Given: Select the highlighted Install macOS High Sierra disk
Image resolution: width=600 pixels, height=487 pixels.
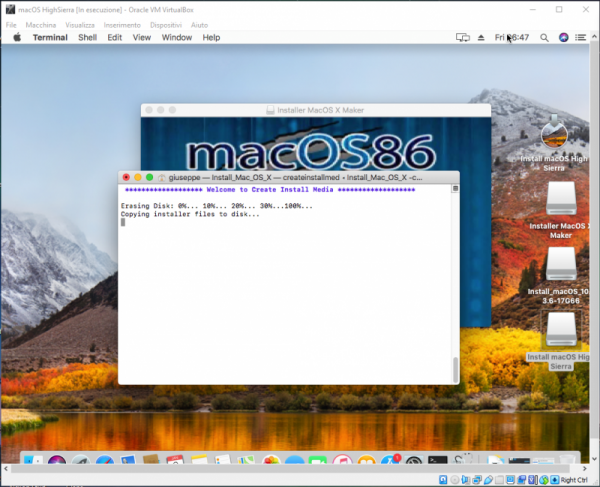Looking at the screenshot, I should (561, 329).
